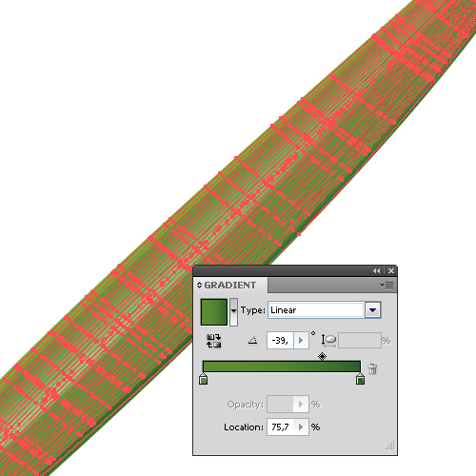The height and width of the screenshot is (476, 476).
Task: Collapse the panel with double-arrow icon
Action: (377, 270)
